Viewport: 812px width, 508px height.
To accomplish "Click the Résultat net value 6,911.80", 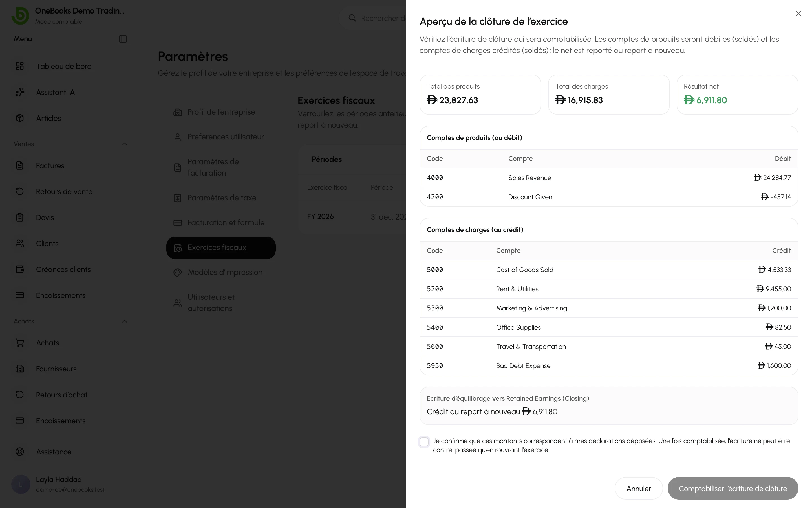I will 705,100.
